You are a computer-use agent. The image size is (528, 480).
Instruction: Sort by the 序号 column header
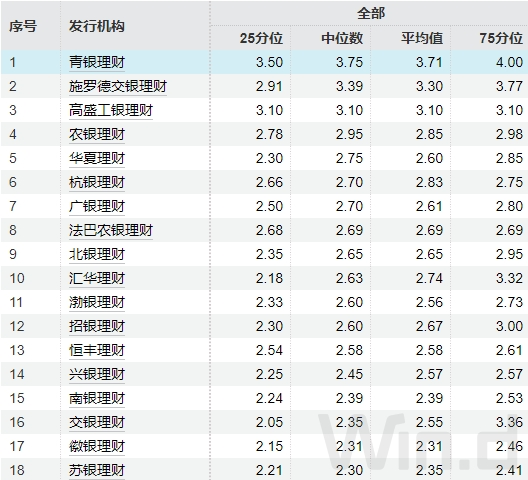tap(23, 26)
